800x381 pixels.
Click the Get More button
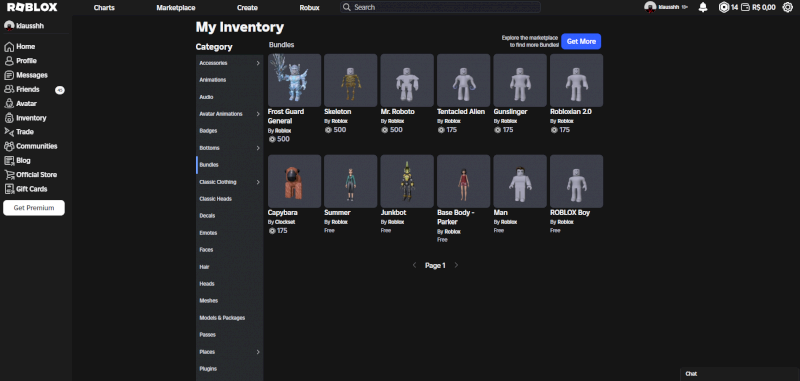581,41
